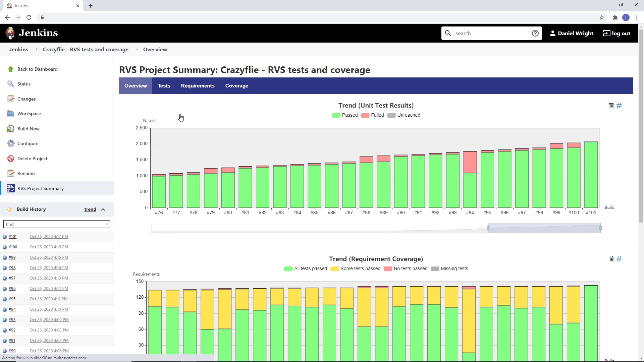644x362 pixels.
Task: Open browser extensions puzzle icon
Action: pos(615,17)
